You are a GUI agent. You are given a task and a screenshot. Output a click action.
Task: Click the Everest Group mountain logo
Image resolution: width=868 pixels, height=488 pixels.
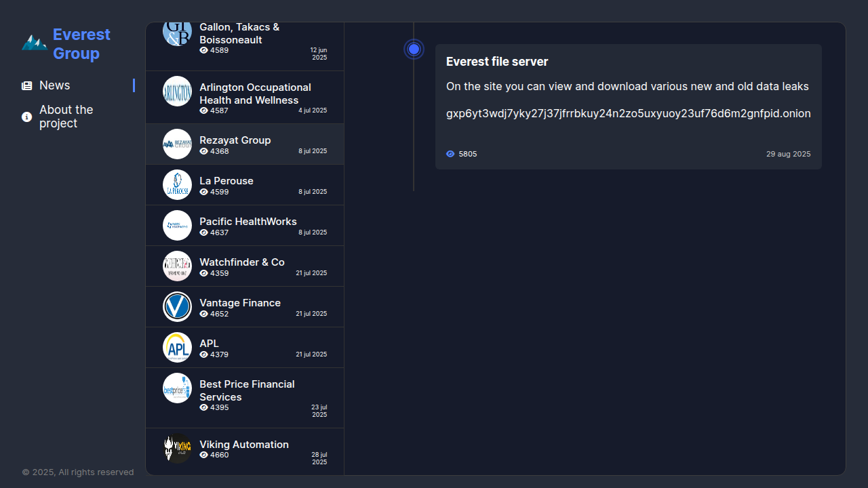pos(35,43)
